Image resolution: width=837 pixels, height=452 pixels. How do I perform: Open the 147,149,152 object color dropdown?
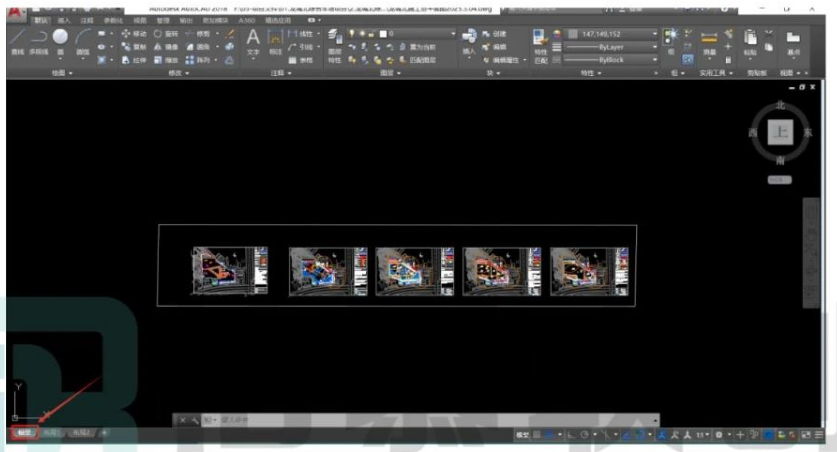click(x=611, y=34)
